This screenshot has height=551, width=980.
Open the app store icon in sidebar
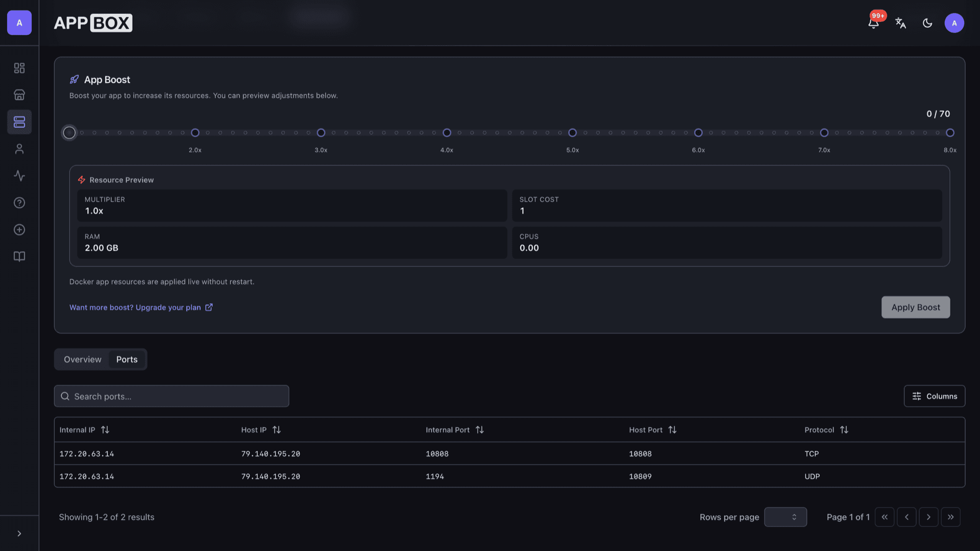tap(19, 95)
